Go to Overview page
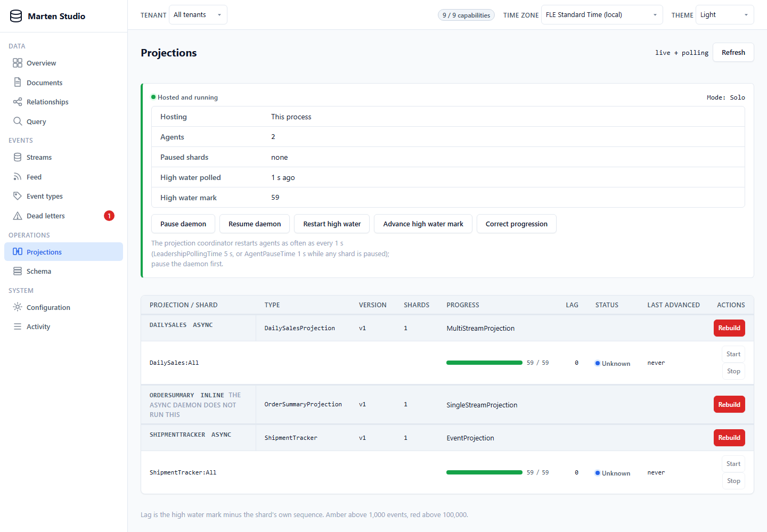Screen dimensions: 767x532 [x=63, y=63]
